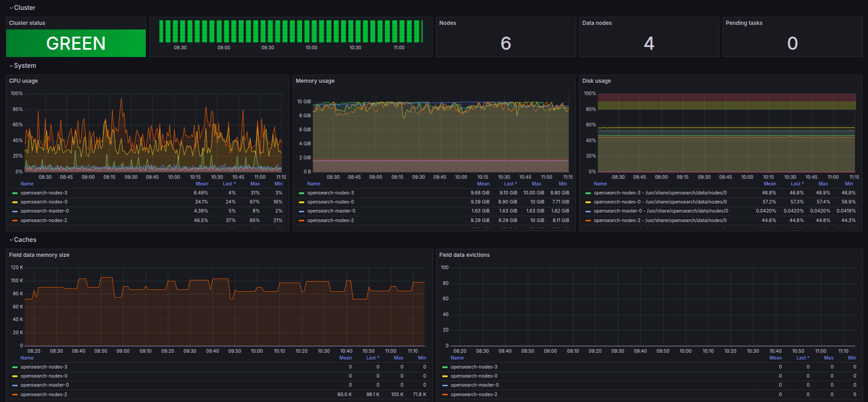The height and width of the screenshot is (402, 868).
Task: Open the Pending tasks panel title
Action: tap(744, 23)
